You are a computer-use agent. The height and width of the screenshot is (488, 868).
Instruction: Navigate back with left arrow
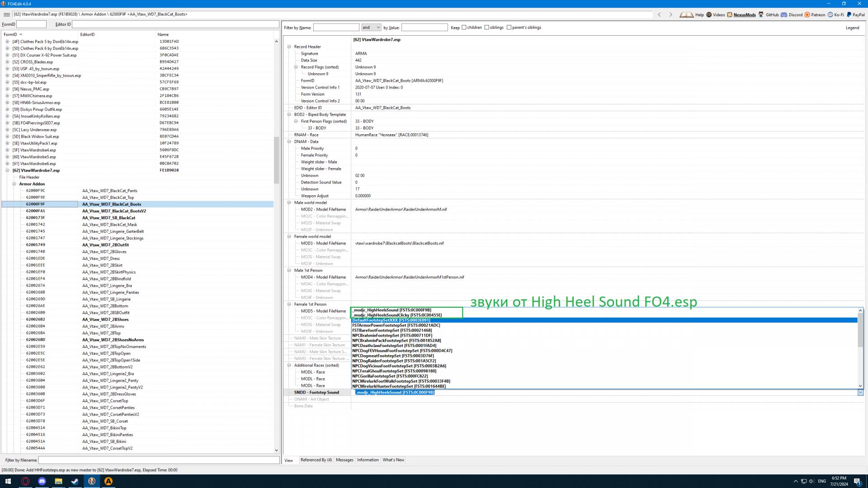pos(659,14)
